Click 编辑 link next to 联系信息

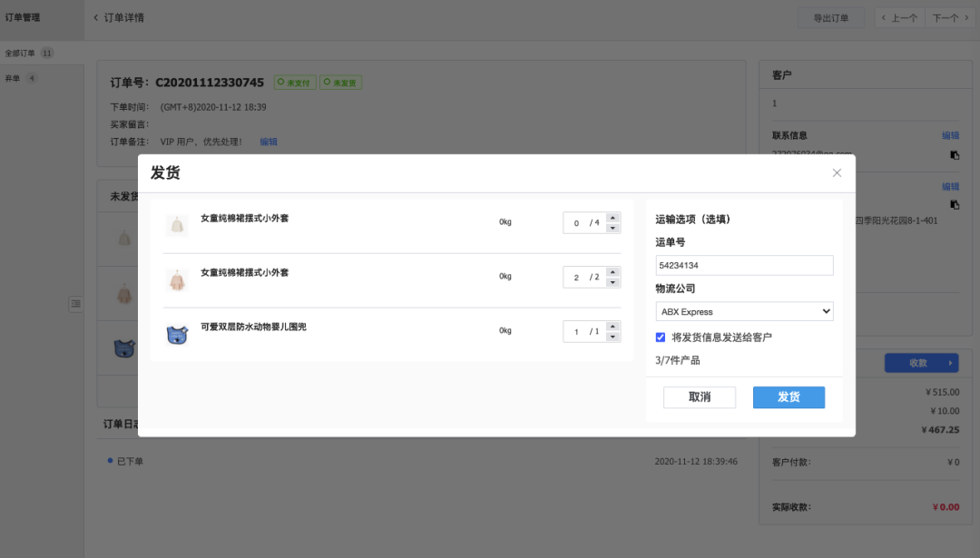[x=950, y=135]
